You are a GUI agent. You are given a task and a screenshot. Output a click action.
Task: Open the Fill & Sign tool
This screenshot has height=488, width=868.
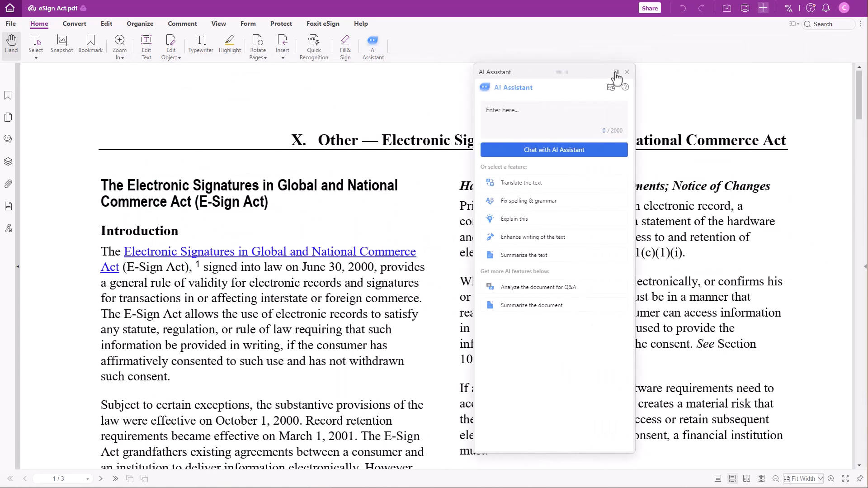345,47
